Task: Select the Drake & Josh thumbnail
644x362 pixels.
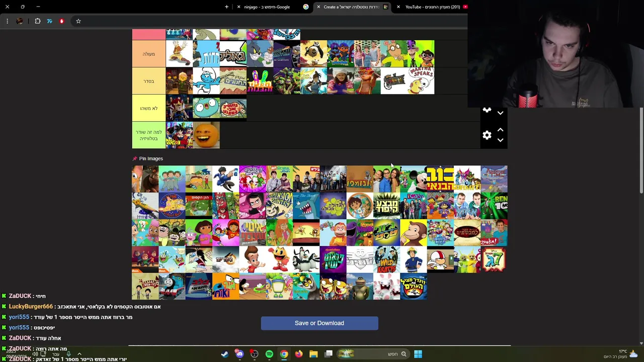Action: point(279,179)
